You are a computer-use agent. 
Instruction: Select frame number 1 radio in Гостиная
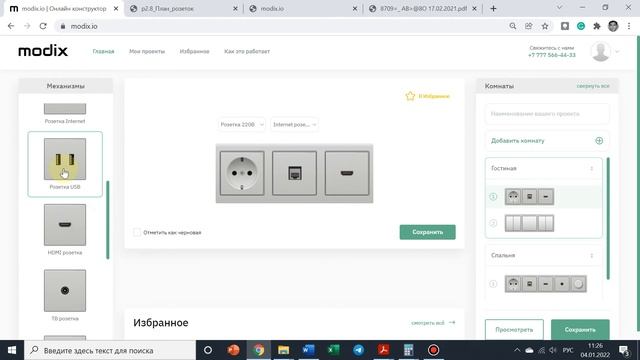point(493,197)
